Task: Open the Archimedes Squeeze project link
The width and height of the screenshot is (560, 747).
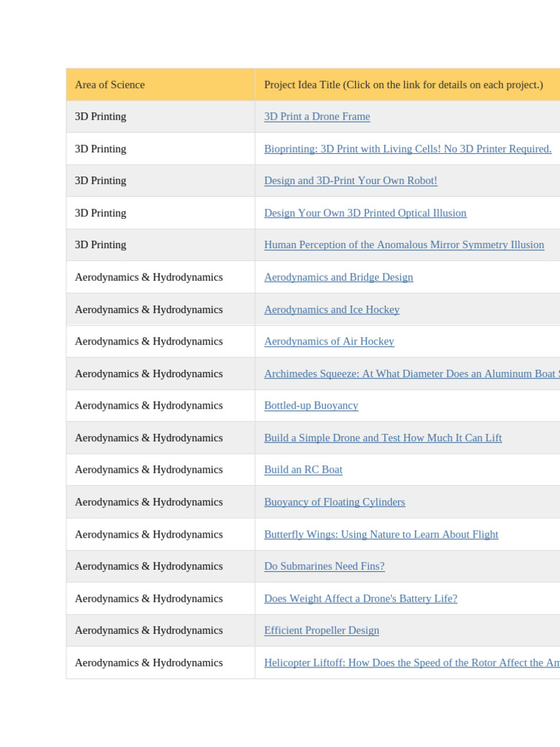Action: [x=412, y=374]
